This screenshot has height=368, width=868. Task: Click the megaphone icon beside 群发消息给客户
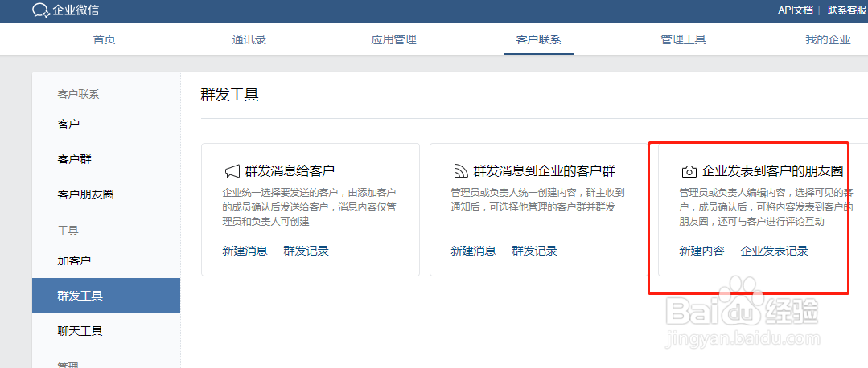(x=232, y=171)
